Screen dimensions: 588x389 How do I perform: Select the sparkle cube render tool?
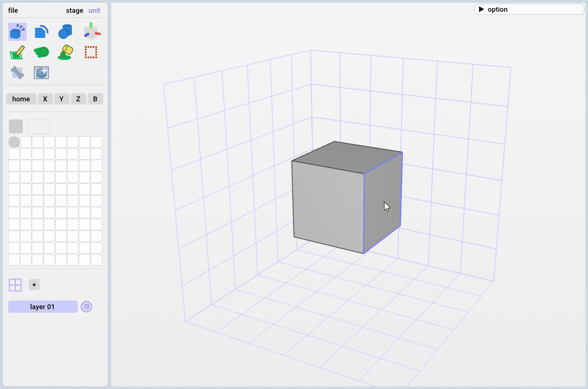pyautogui.click(x=41, y=73)
